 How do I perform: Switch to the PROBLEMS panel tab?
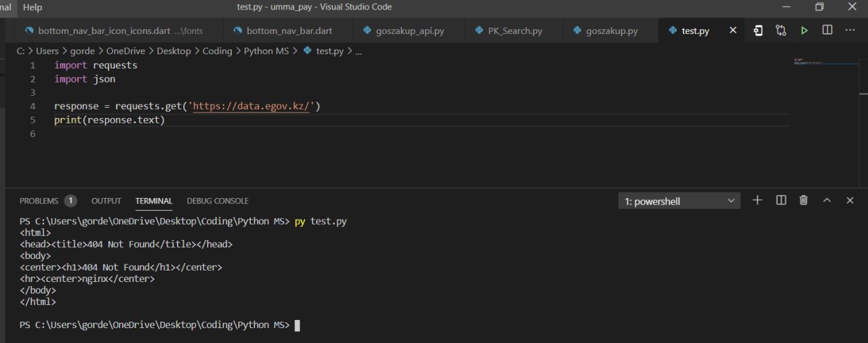[39, 201]
